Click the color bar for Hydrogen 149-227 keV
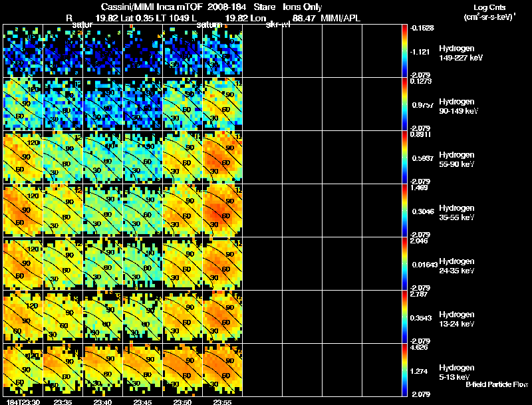The width and height of the screenshot is (532, 405). [x=404, y=51]
